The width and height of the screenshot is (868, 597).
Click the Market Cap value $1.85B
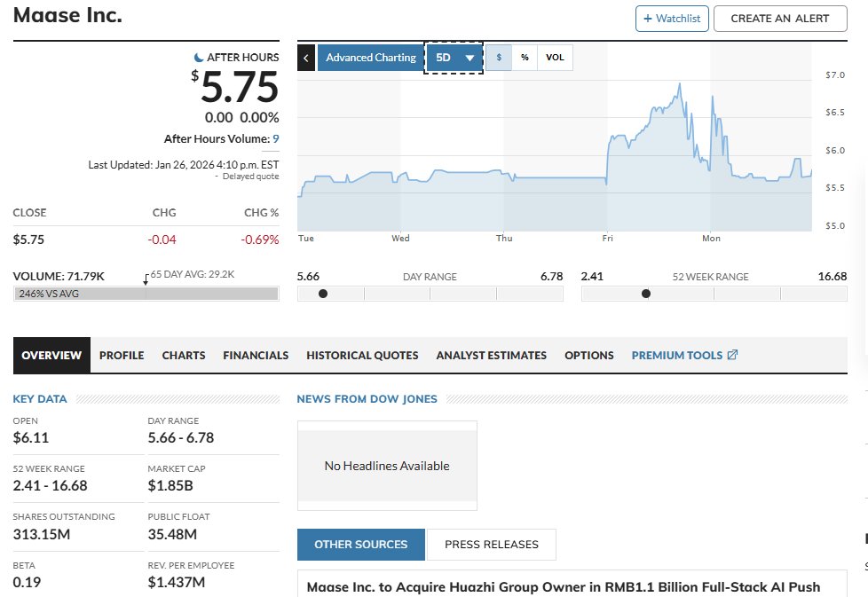coord(170,486)
